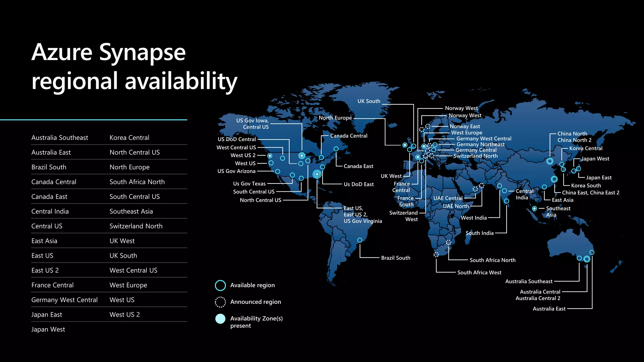Click the Australia Southeast list entry
The width and height of the screenshot is (644, 362).
point(60,138)
